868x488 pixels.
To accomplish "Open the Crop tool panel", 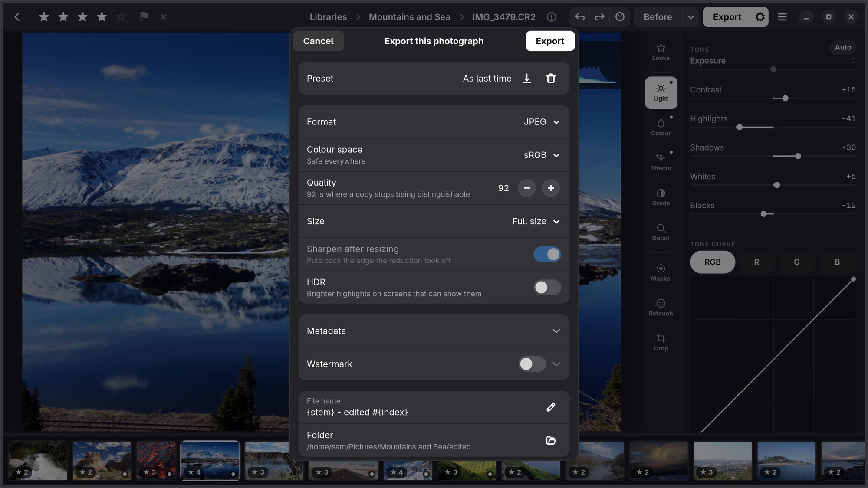I will click(661, 342).
